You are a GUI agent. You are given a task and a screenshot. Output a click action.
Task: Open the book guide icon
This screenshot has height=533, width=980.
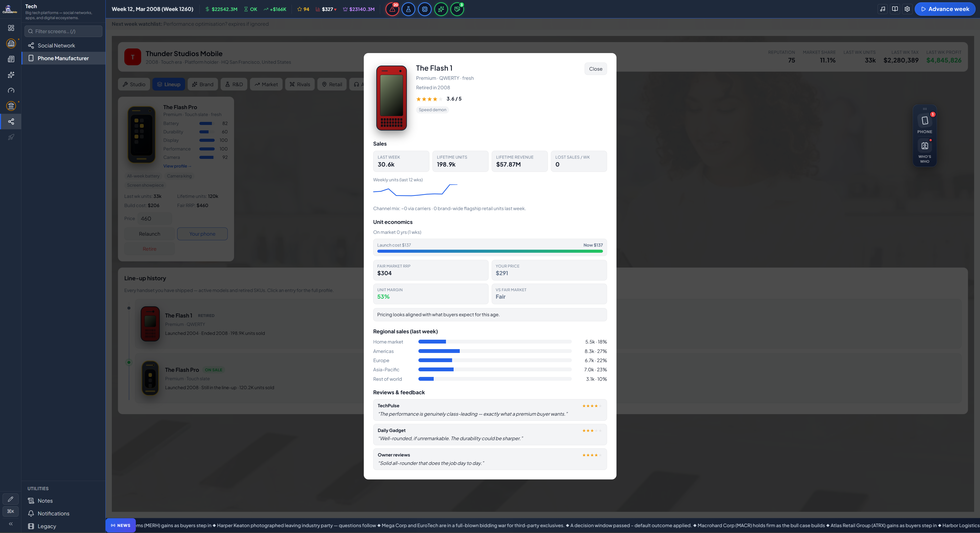pyautogui.click(x=895, y=9)
